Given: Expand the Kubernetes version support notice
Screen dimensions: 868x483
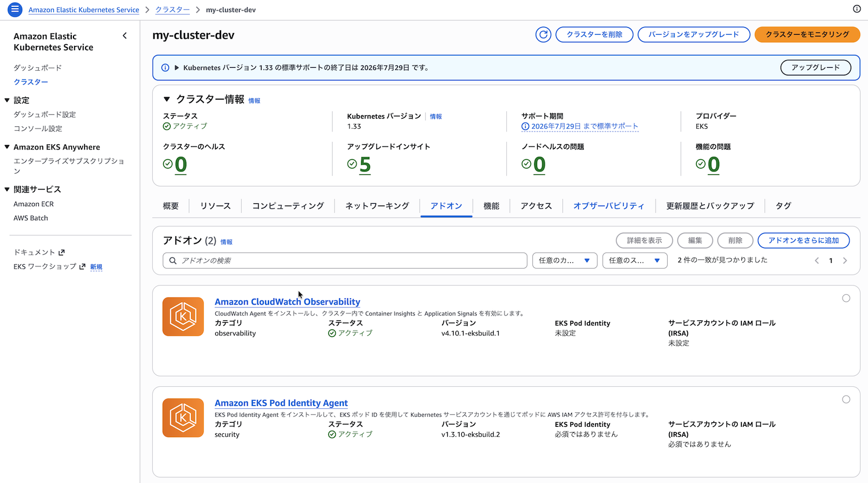Looking at the screenshot, I should click(176, 68).
